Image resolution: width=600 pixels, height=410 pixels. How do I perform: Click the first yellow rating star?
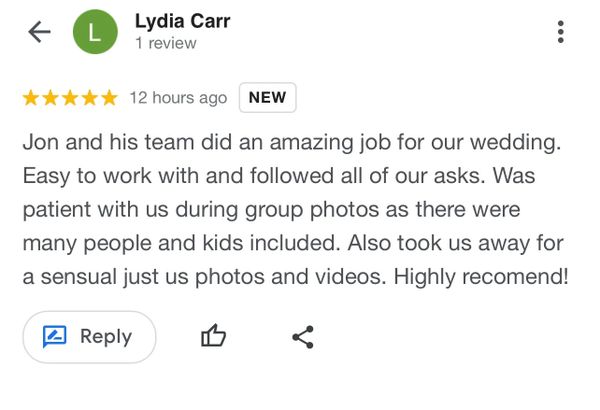click(31, 98)
